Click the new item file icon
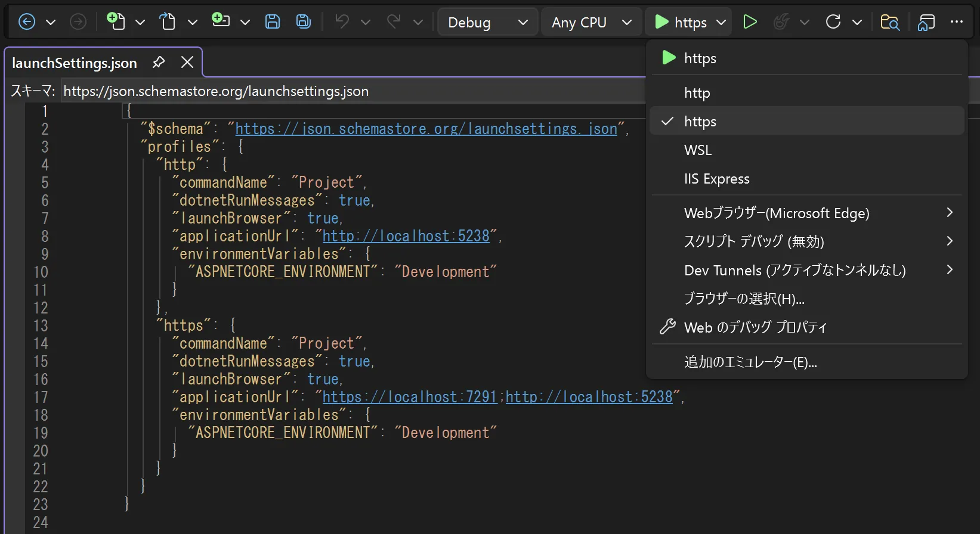Viewport: 980px width, 534px height. tap(116, 21)
